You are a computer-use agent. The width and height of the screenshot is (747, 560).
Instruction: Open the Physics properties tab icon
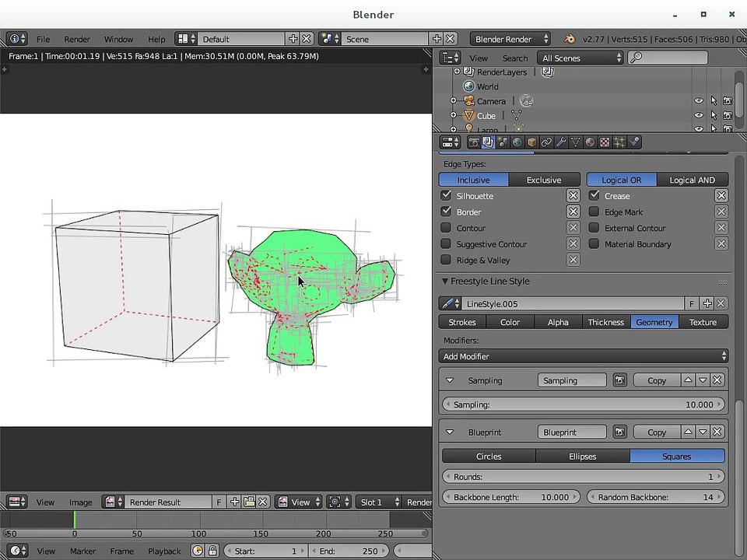tap(634, 142)
